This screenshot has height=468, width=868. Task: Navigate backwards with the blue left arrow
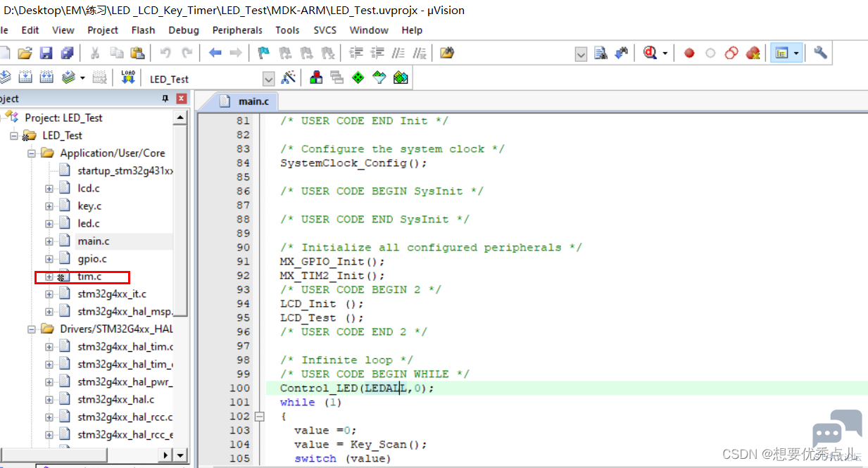[x=215, y=53]
